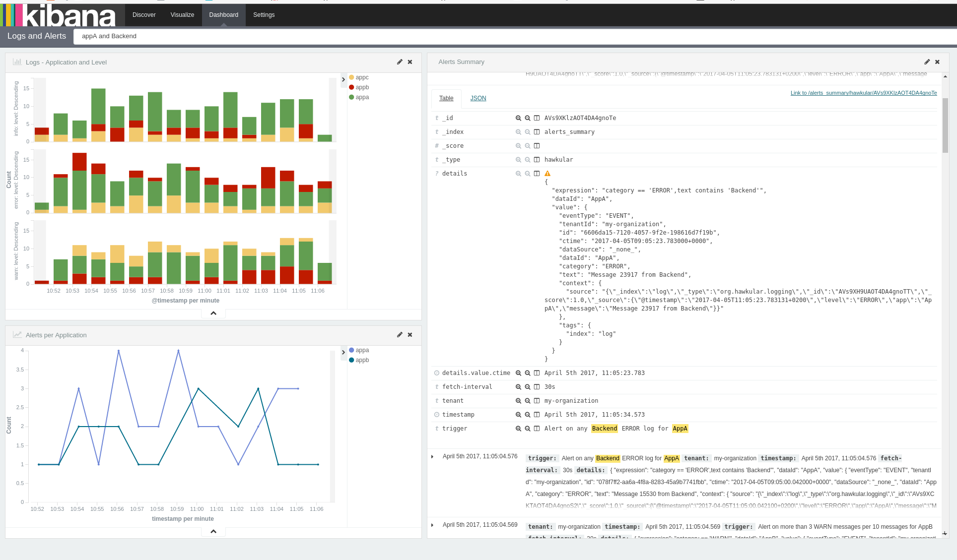The width and height of the screenshot is (957, 560).
Task: Toggle spy panel under Alerts per Application chart
Action: pyautogui.click(x=213, y=532)
